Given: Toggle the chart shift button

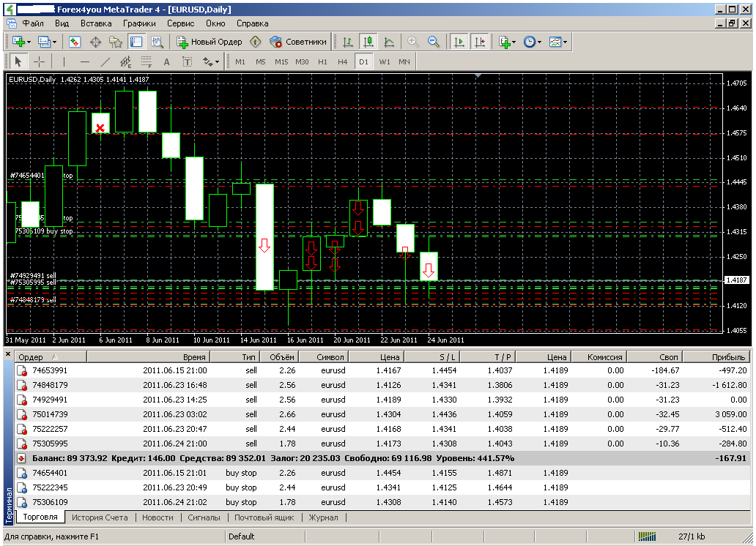Looking at the screenshot, I should pos(480,42).
